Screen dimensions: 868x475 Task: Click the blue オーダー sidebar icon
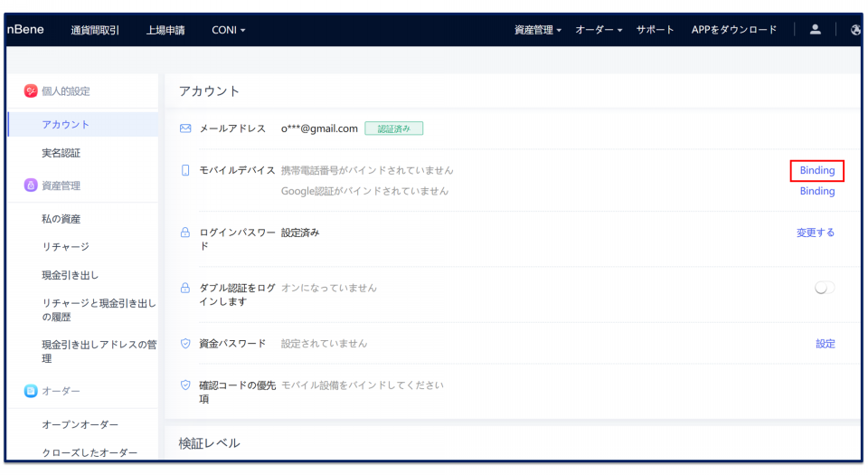(x=31, y=391)
